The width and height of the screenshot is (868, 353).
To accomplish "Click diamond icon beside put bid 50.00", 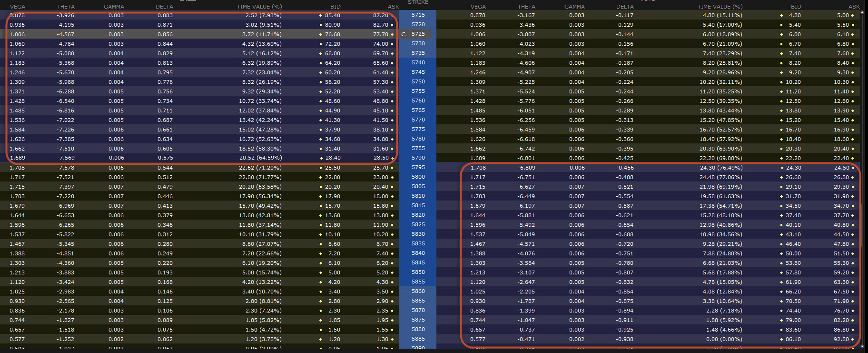I will point(781,253).
